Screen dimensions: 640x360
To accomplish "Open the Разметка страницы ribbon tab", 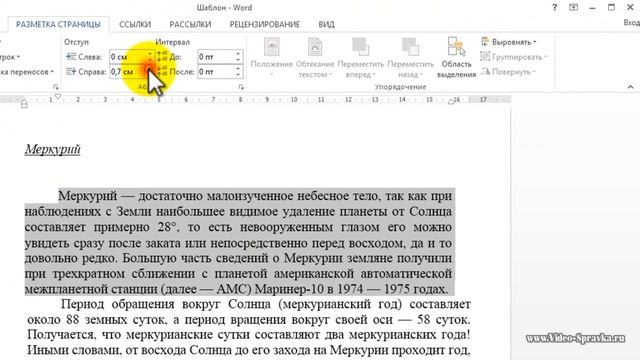I will pyautogui.click(x=58, y=24).
